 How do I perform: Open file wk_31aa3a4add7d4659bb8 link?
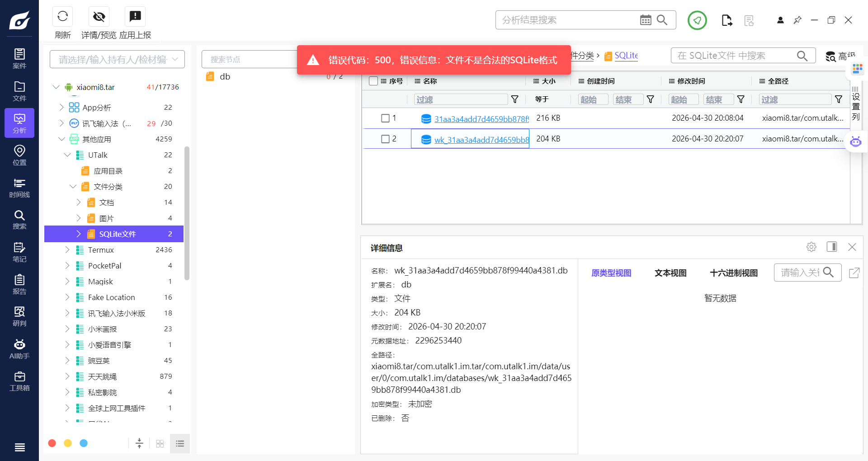481,140
